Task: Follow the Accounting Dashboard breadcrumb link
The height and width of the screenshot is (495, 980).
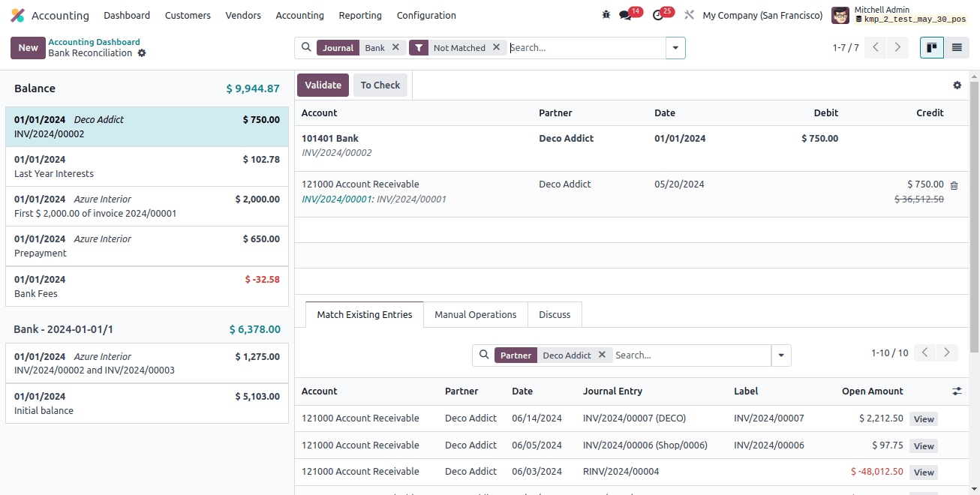Action: [94, 42]
